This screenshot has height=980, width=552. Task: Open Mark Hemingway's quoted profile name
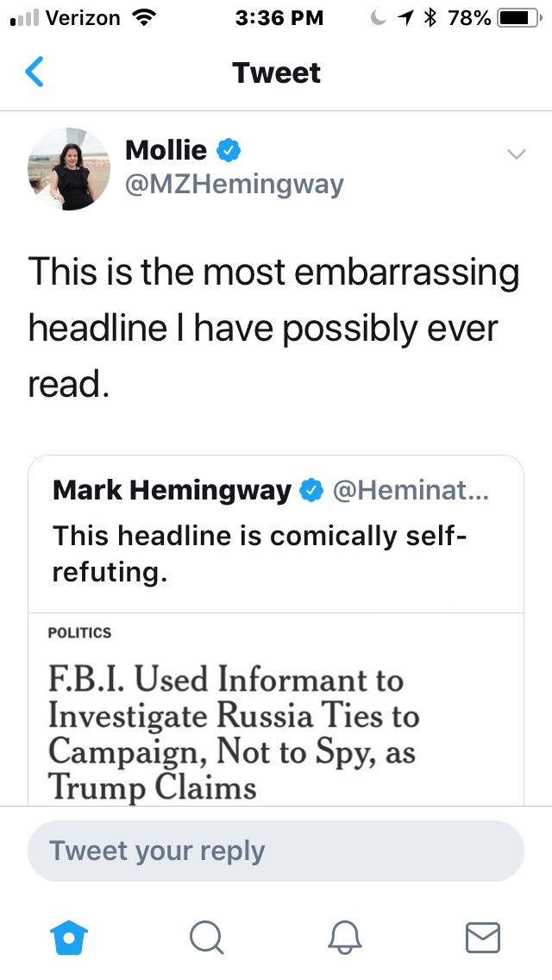tap(172, 491)
